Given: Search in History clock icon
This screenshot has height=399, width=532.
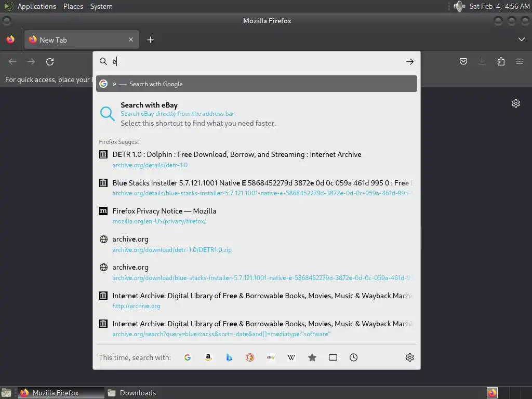Looking at the screenshot, I should click(x=353, y=357).
